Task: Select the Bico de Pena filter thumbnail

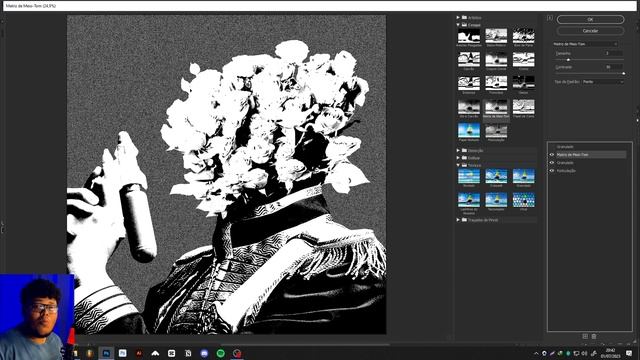Action: 524,36
